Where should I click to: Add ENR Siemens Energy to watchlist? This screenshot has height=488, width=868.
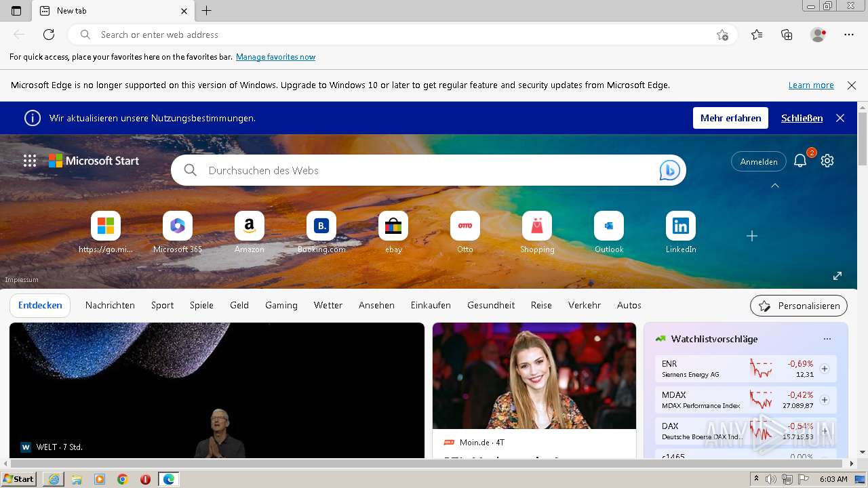coord(825,369)
